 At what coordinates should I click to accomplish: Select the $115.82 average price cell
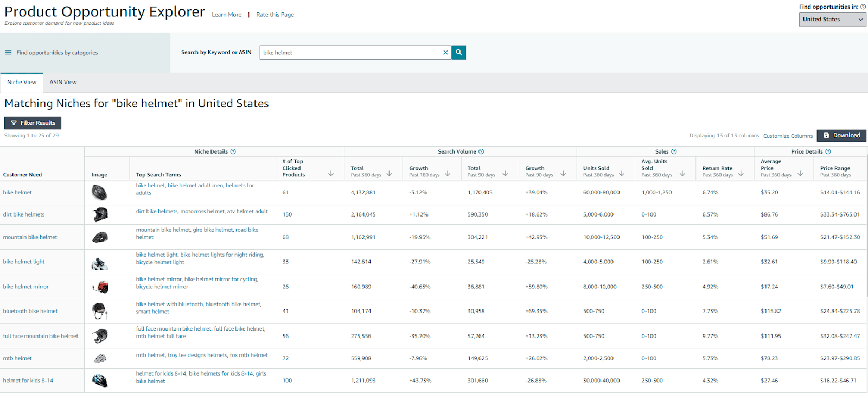(x=771, y=311)
